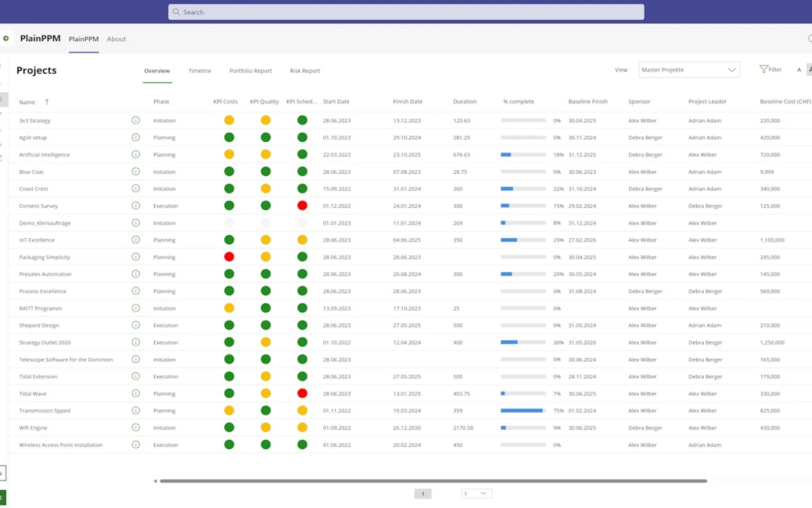This screenshot has width=812, height=508.
Task: Click the 29% progress bar for IoT Excellence
Action: pyautogui.click(x=523, y=240)
